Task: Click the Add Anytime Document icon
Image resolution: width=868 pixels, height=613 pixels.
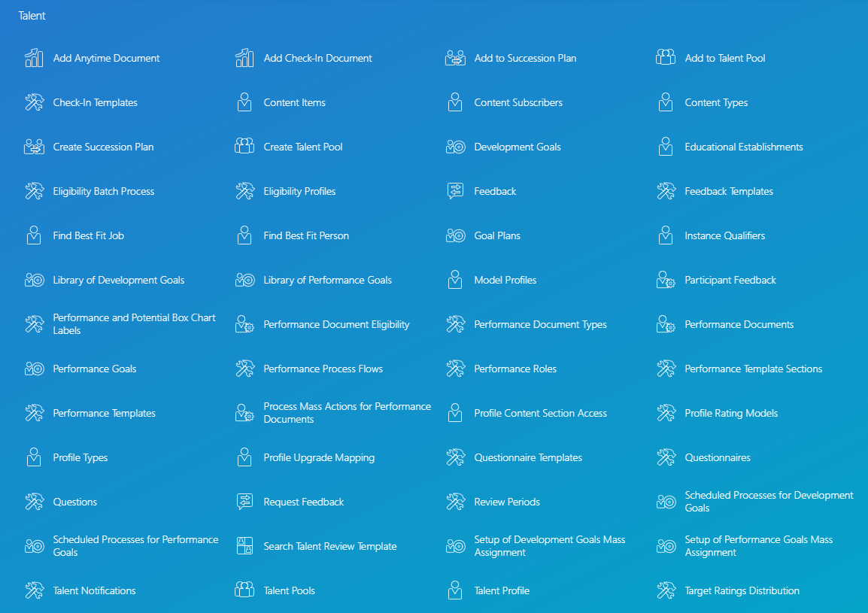Action: pos(34,58)
